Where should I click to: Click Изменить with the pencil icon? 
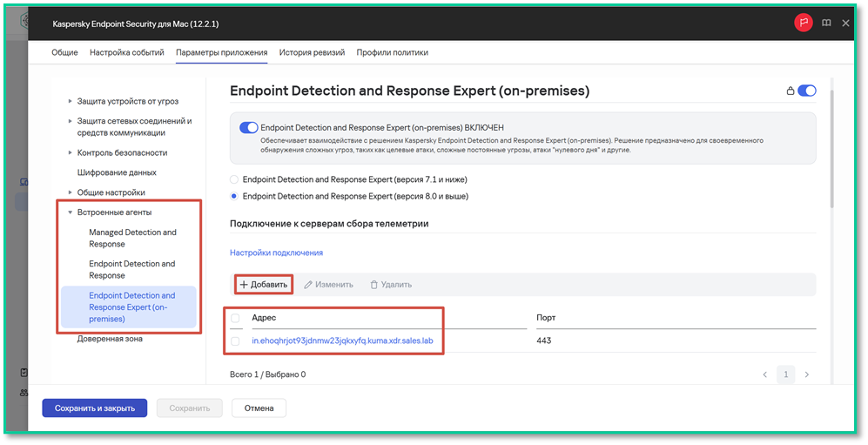328,285
